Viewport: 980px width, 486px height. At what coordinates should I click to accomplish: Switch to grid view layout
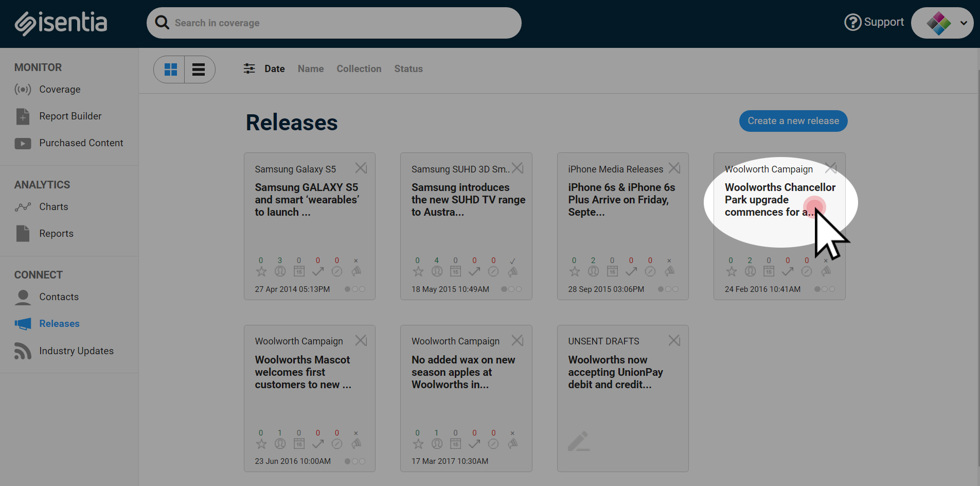pos(170,70)
